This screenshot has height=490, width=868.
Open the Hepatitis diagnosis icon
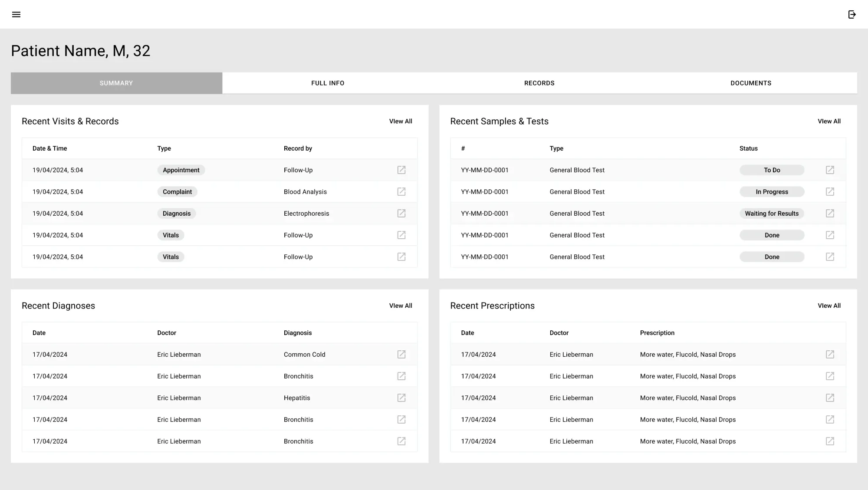[401, 398]
